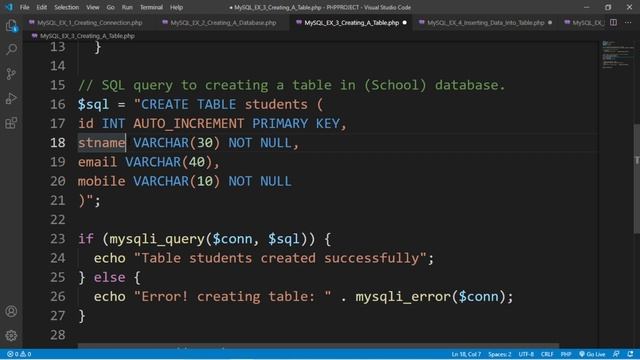Change the PHP language mode
This screenshot has height=360, width=640.
click(566, 354)
